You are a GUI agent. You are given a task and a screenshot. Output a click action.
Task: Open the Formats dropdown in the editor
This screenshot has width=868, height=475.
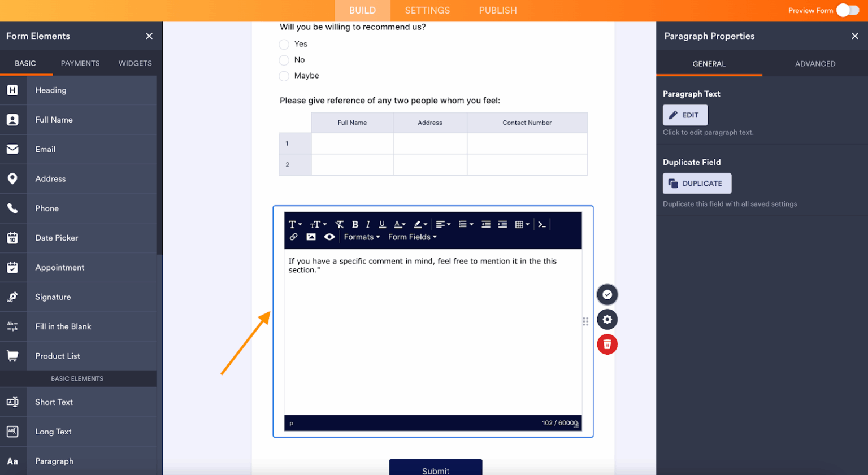362,237
